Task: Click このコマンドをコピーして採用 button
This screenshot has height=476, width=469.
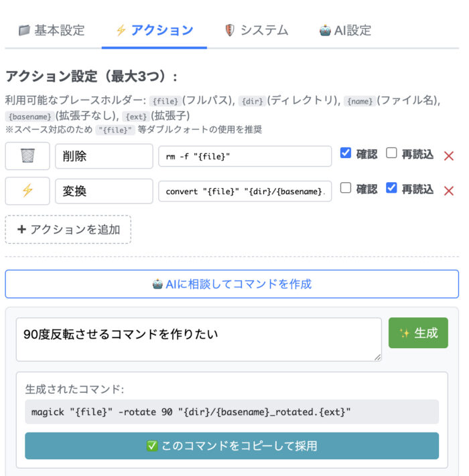Action: point(232,446)
